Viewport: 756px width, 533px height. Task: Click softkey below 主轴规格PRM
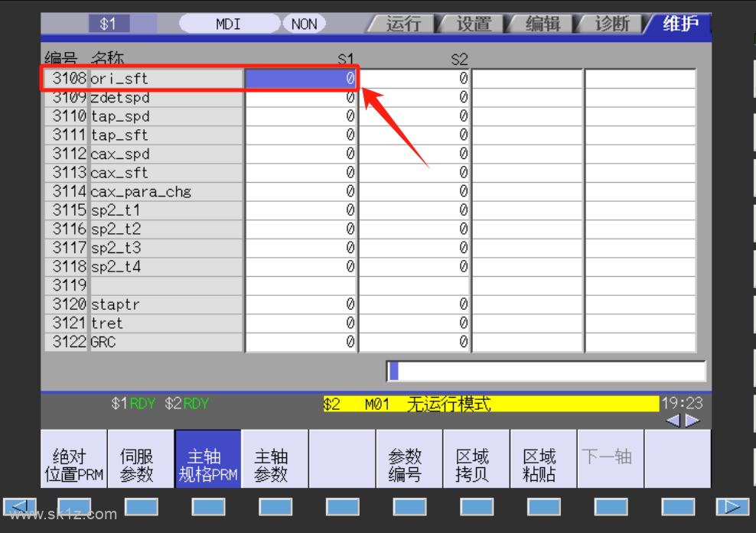click(x=208, y=507)
